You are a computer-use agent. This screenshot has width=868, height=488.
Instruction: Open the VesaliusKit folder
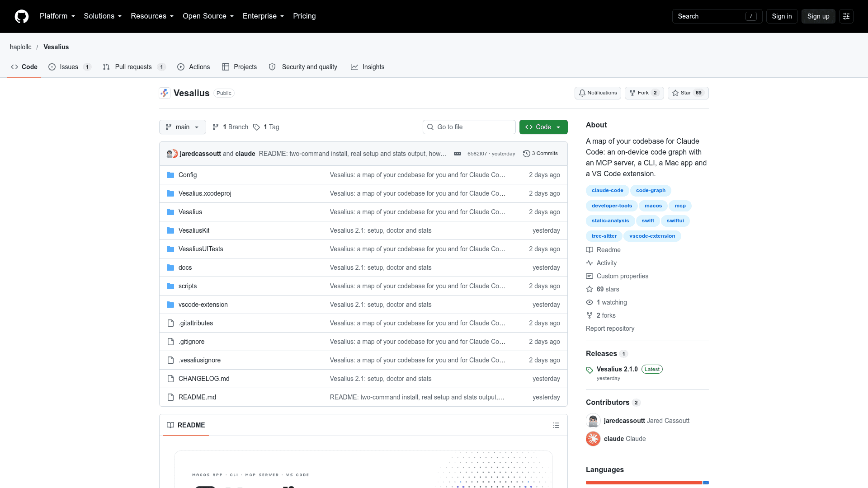pyautogui.click(x=194, y=230)
